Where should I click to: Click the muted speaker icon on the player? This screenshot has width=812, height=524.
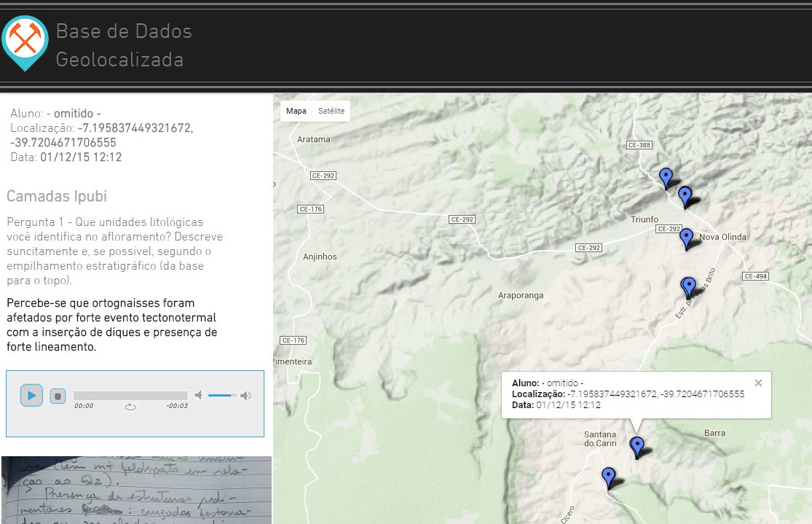click(x=199, y=395)
